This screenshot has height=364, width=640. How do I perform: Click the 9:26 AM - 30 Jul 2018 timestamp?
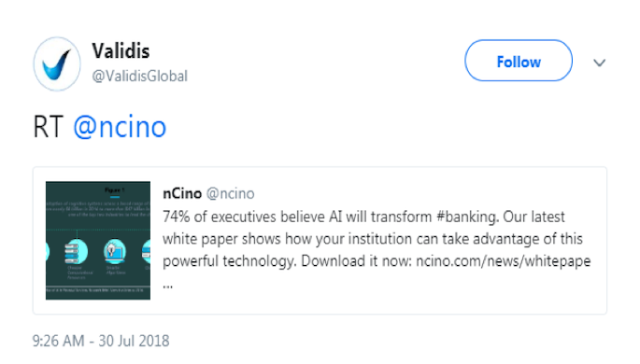tap(101, 341)
